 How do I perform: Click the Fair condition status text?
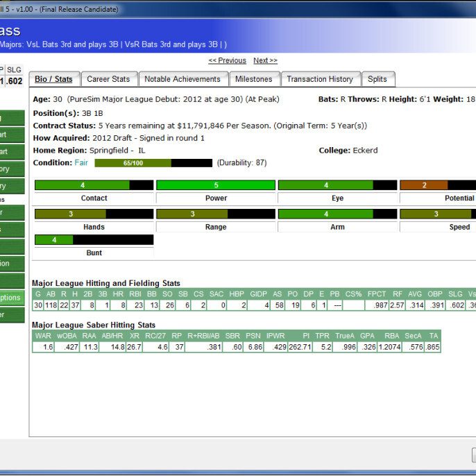coord(83,163)
